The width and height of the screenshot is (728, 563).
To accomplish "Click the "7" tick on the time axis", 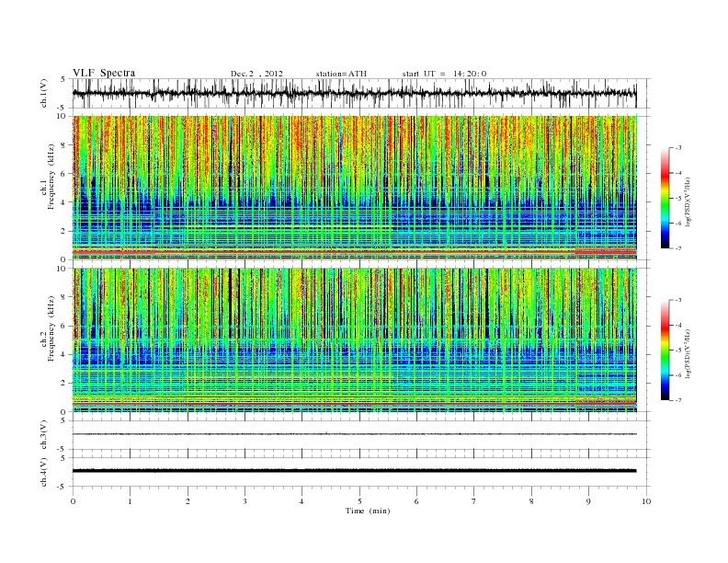I will coord(474,501).
